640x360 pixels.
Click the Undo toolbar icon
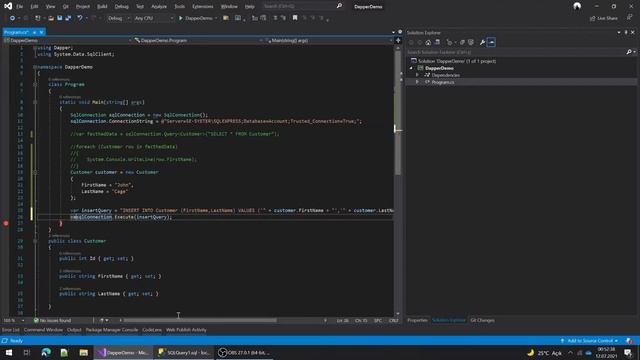80,18
